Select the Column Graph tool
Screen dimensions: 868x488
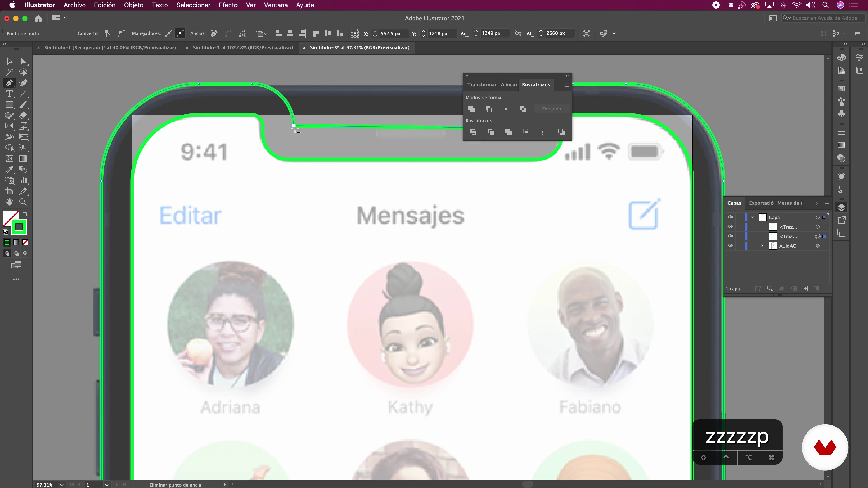pos(23,180)
